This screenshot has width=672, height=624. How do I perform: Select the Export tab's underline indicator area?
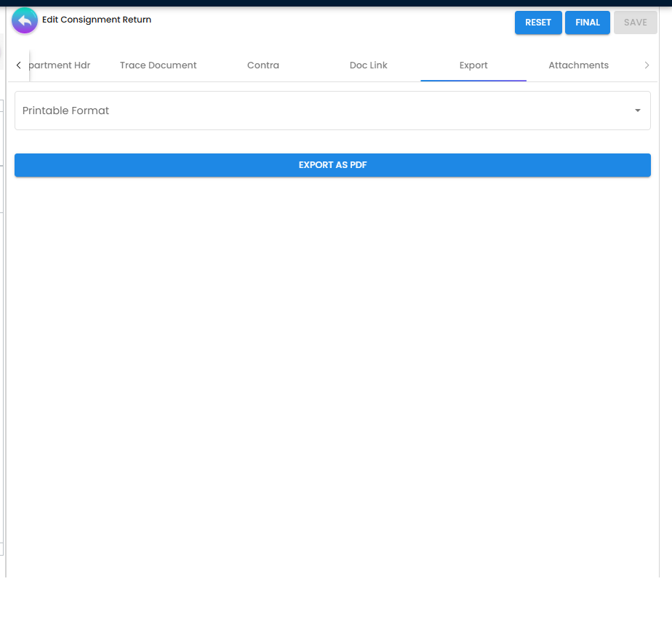pos(473,80)
